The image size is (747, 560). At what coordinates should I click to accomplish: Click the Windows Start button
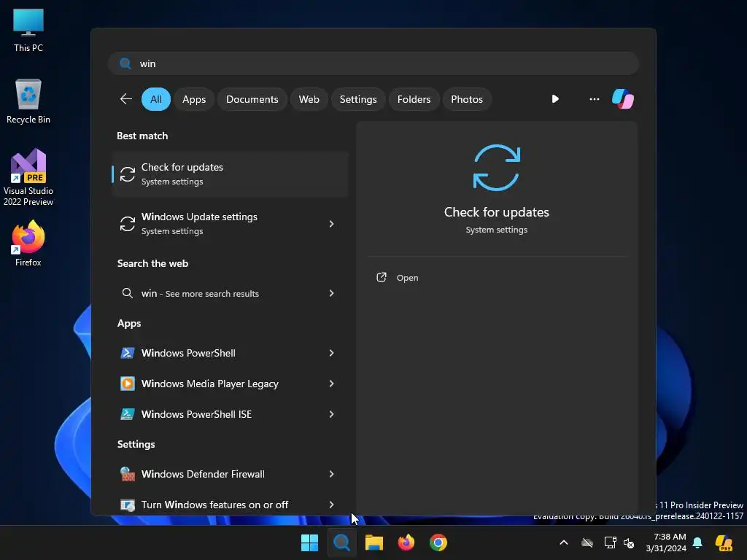point(309,542)
